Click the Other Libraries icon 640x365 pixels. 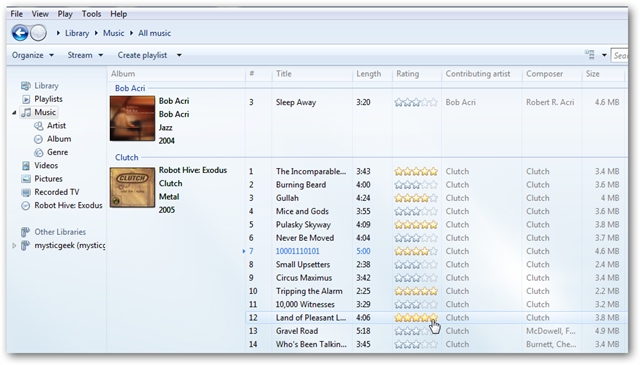tap(25, 232)
